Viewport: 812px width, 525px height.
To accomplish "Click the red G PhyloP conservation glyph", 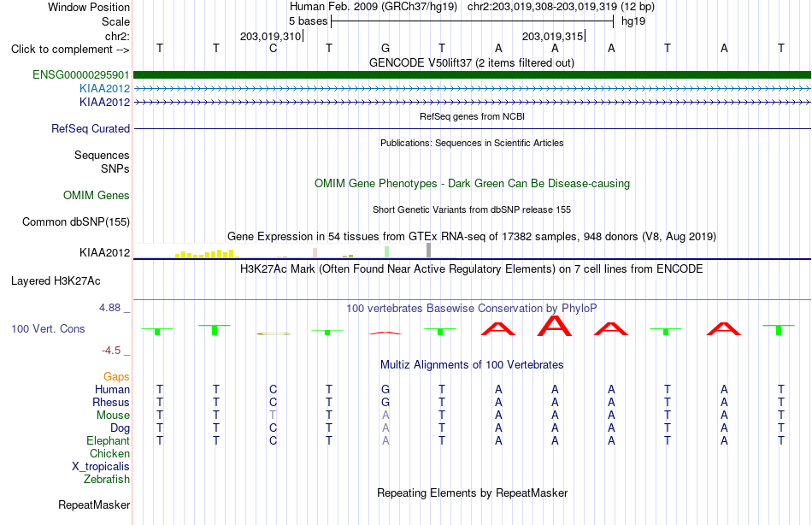I will pyautogui.click(x=385, y=333).
